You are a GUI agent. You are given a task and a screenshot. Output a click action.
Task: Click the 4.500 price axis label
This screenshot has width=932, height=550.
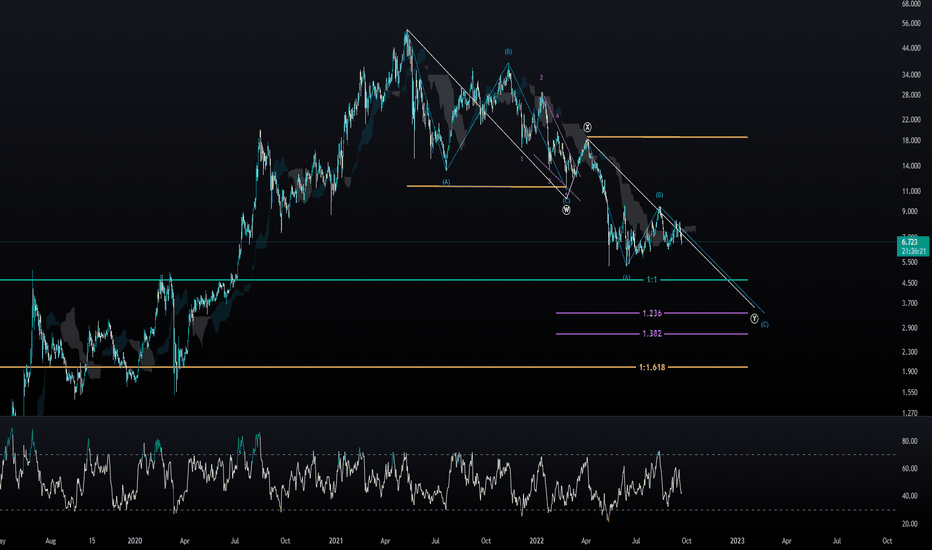point(909,284)
